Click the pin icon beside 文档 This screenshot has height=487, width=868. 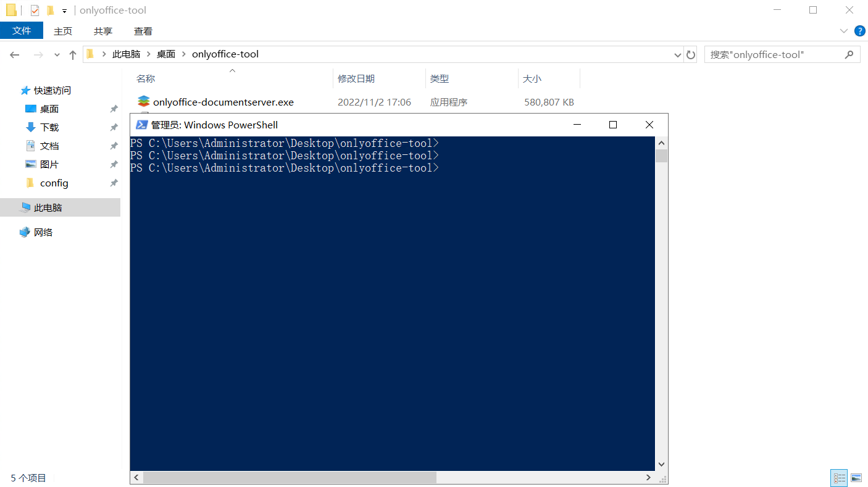(114, 146)
